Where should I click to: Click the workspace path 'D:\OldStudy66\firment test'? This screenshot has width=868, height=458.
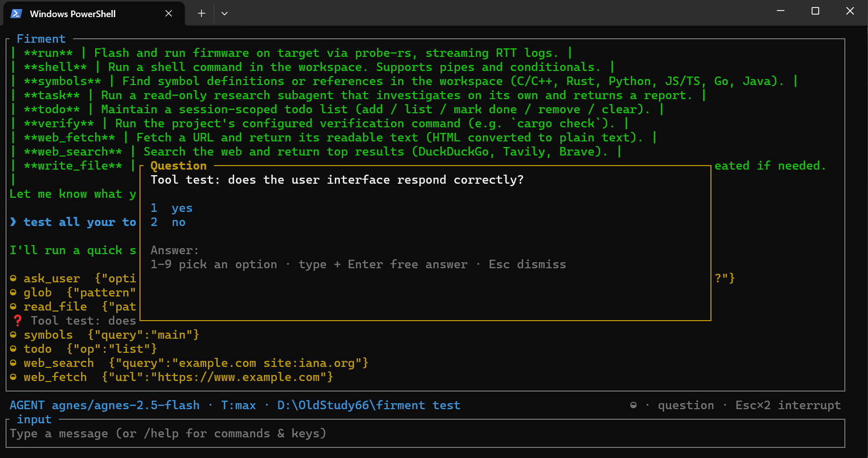coord(369,405)
